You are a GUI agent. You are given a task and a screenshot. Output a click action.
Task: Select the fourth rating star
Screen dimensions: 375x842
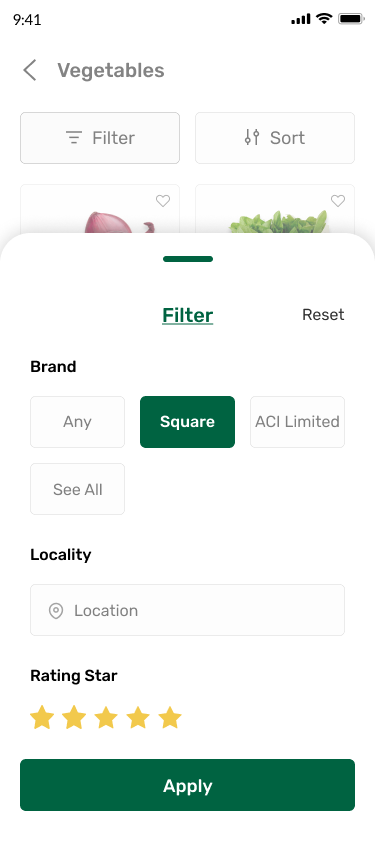138,717
